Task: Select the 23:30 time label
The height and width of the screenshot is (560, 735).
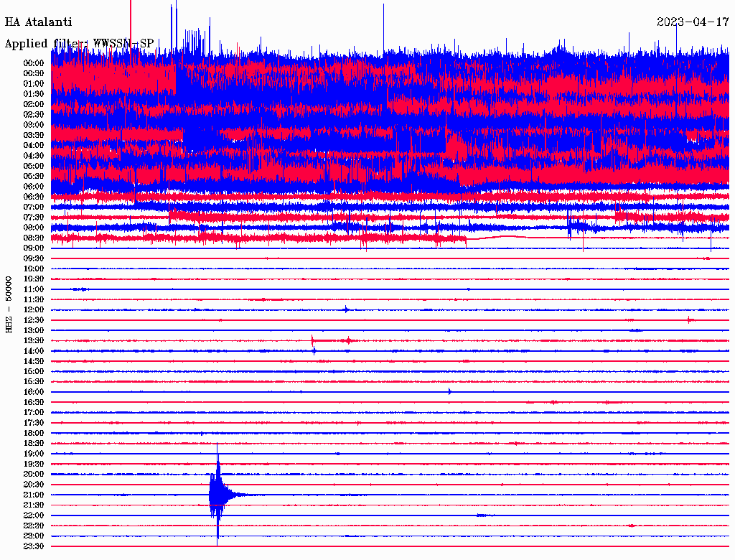Action: 34,546
